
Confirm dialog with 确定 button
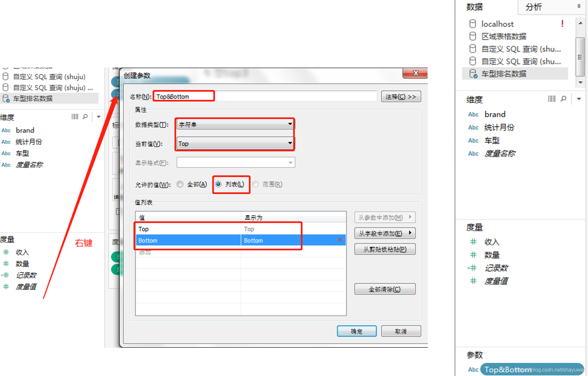pos(357,331)
